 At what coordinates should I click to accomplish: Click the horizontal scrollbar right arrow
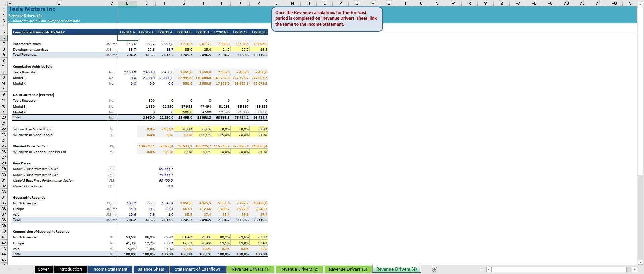634,269
